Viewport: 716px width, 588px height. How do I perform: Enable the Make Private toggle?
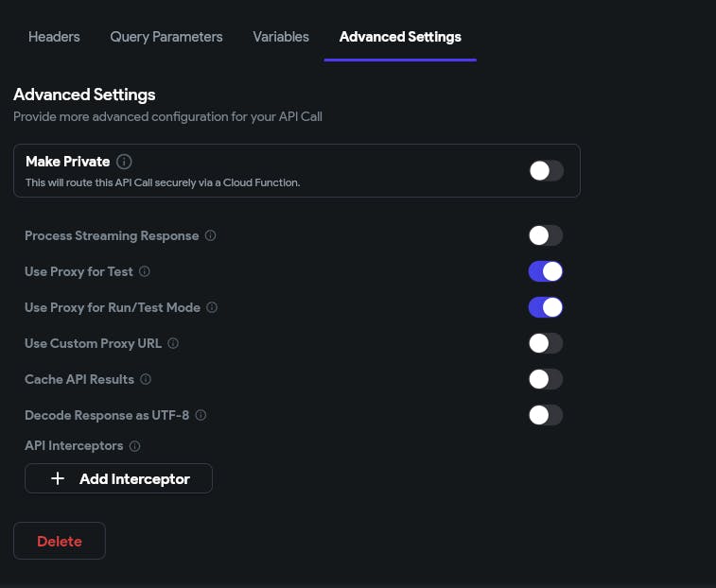(x=546, y=170)
